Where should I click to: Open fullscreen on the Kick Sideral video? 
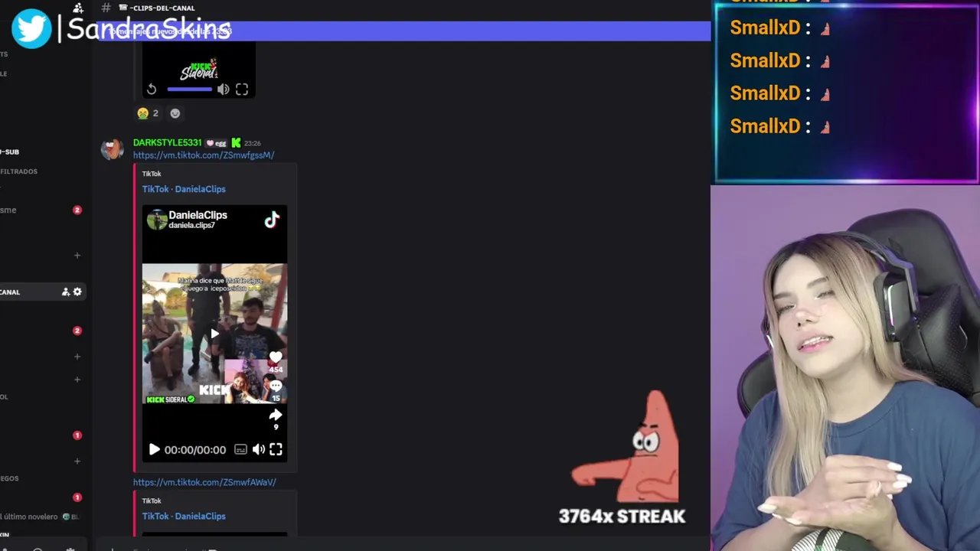[x=242, y=90]
